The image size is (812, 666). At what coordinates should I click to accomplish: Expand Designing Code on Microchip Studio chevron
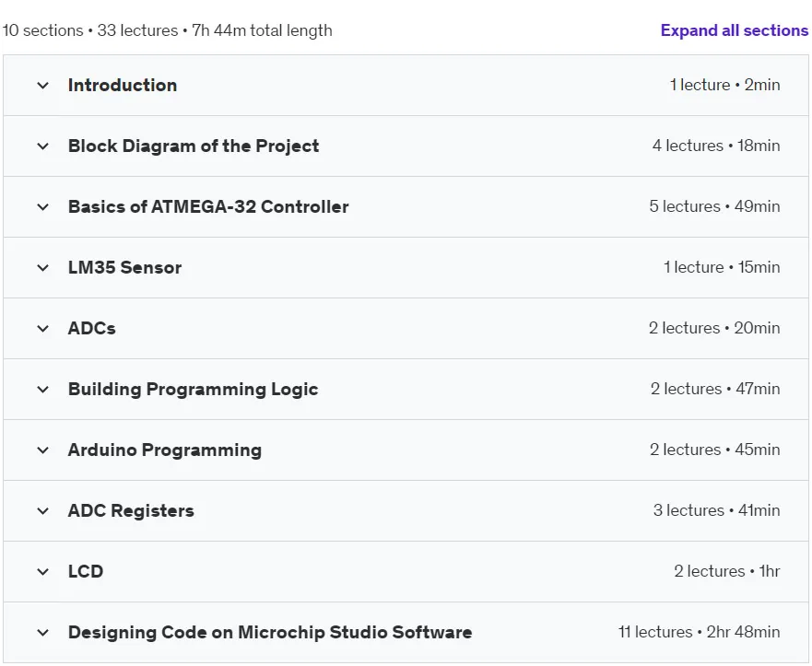[x=43, y=633]
